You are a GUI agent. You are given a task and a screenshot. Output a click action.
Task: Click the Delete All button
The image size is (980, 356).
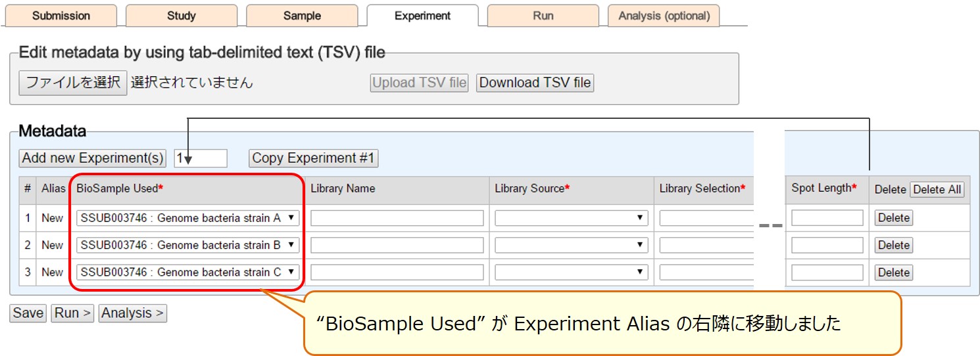[x=938, y=190]
